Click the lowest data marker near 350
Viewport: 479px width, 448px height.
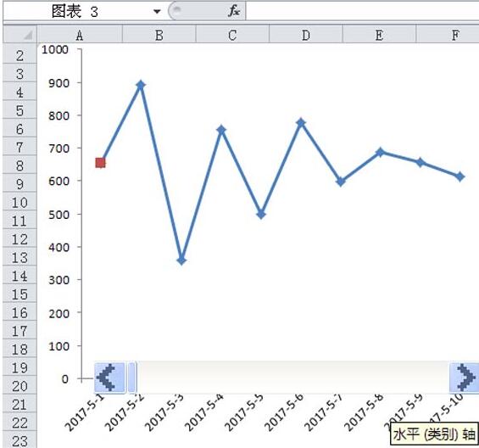coord(181,260)
